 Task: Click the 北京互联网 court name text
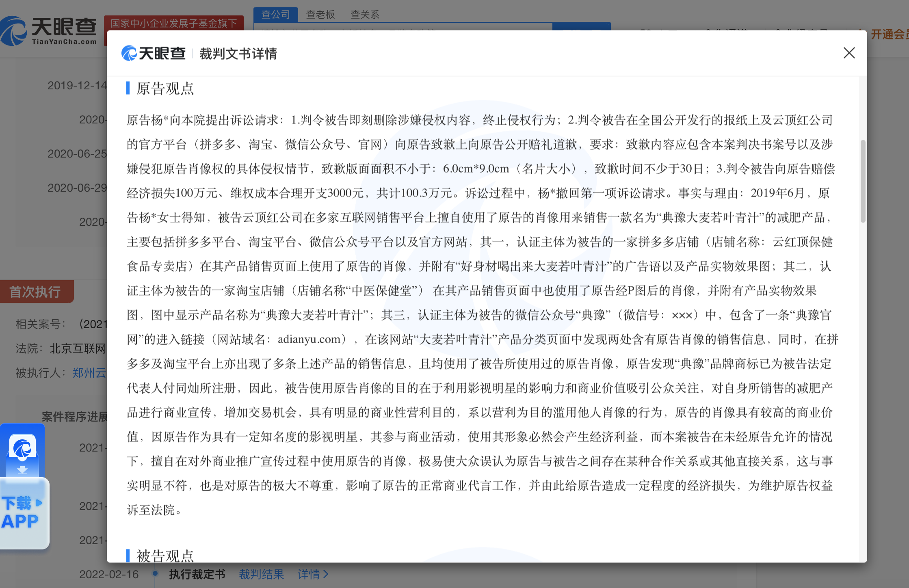click(x=78, y=348)
